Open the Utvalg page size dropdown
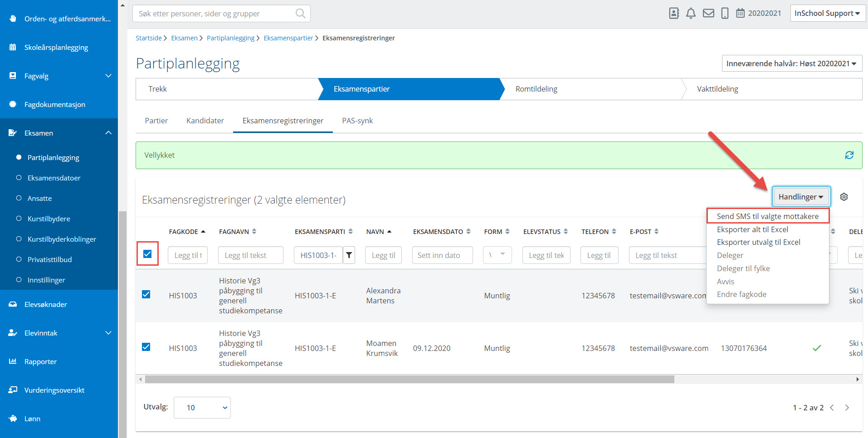Screen dimensions: 868x438 (202, 408)
